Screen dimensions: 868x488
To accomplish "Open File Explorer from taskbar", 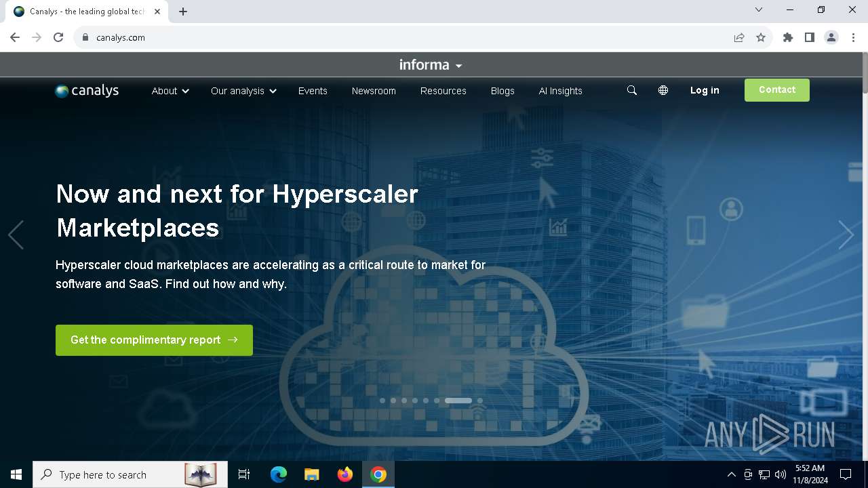I will [x=311, y=474].
